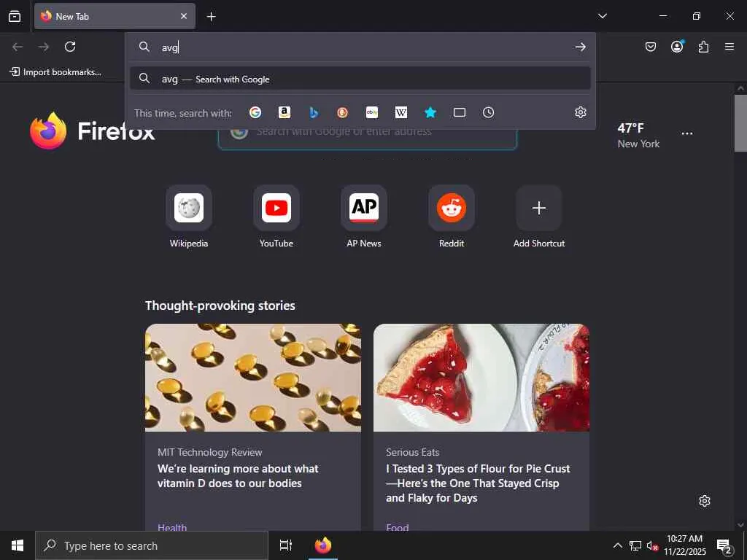This screenshot has height=560, width=747.
Task: Open new tab personalize gear icon
Action: 704,501
